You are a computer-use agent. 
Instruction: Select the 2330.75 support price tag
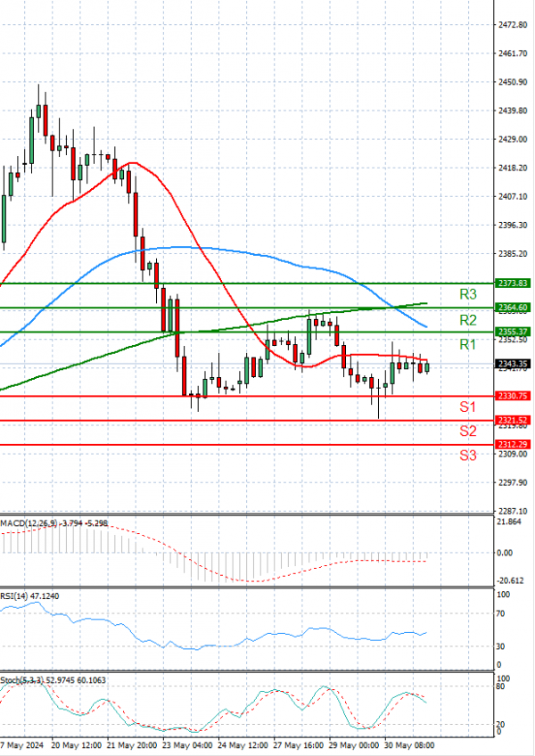[513, 396]
